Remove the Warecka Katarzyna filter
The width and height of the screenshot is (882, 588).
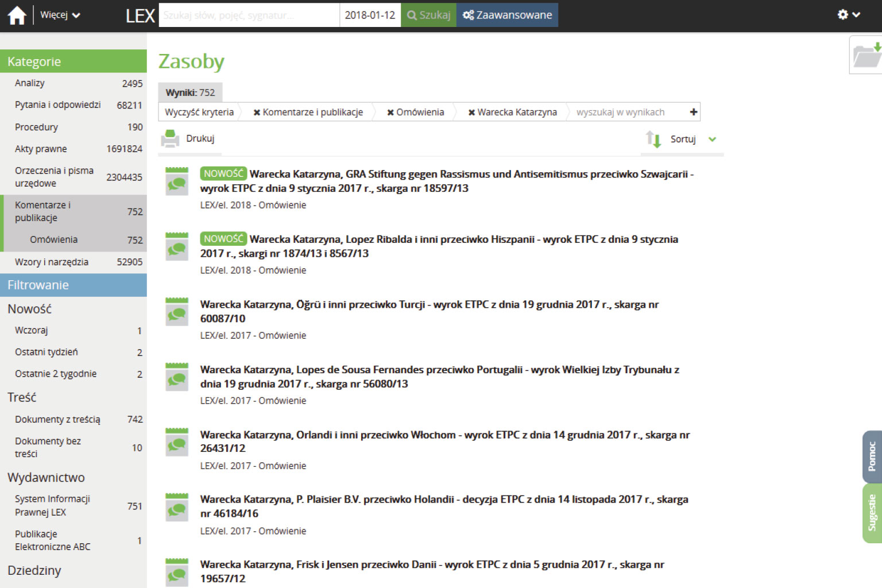(x=471, y=113)
